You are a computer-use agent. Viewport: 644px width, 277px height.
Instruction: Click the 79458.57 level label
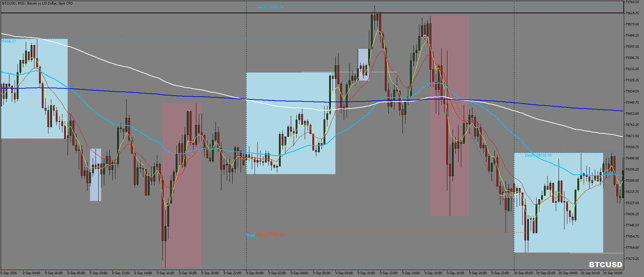(x=8, y=41)
